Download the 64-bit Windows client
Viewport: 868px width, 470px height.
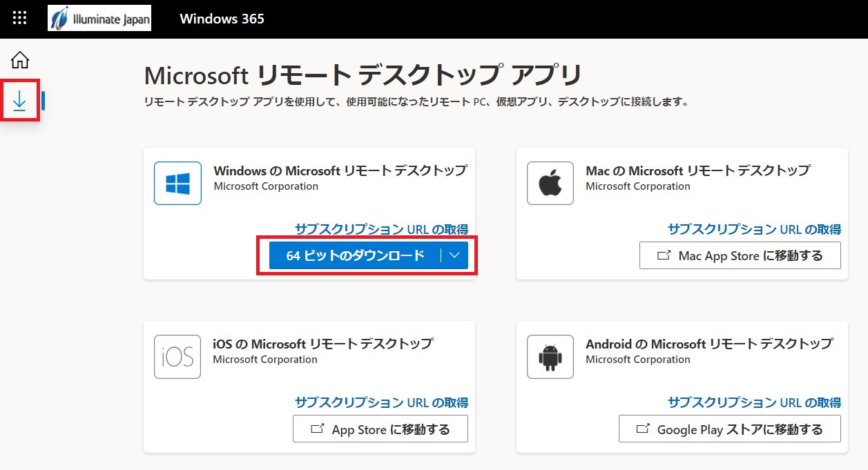355,255
